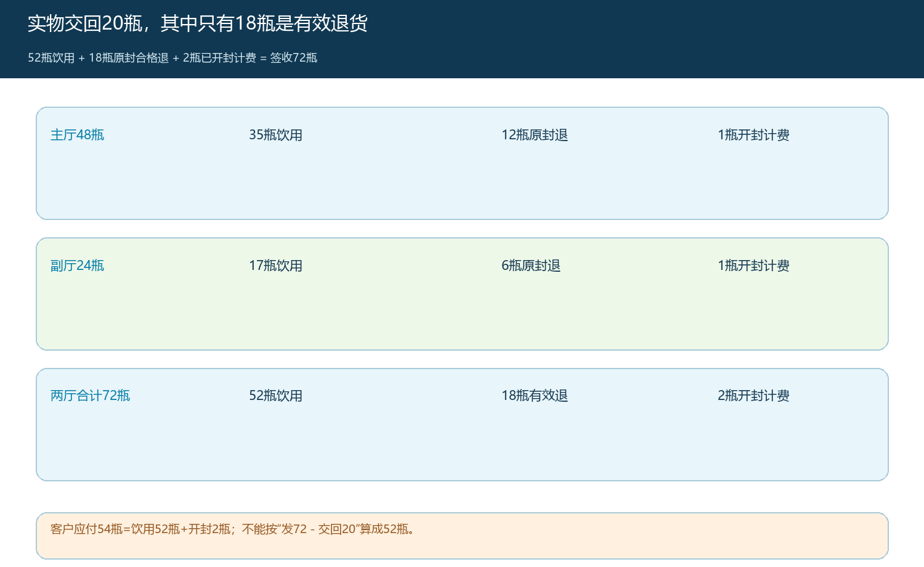Select 1瓶开封计费 in the 副厅 row

753,266
